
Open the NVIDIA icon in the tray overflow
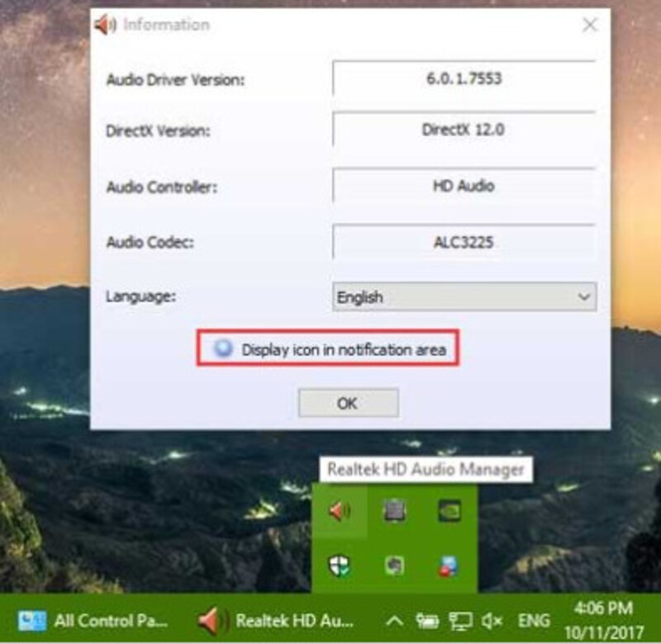coord(449,511)
